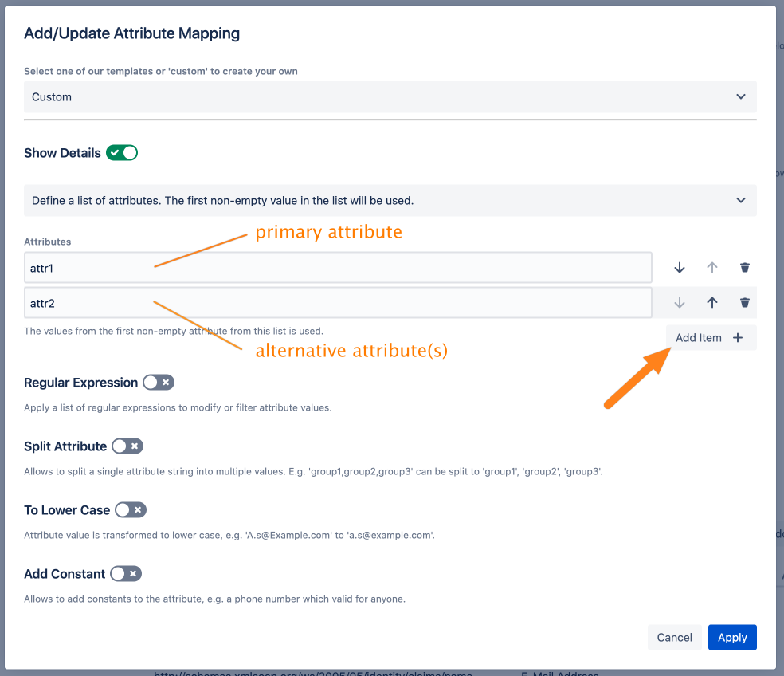Click the Add Item button label
Image resolution: width=784 pixels, height=676 pixels.
coord(698,338)
